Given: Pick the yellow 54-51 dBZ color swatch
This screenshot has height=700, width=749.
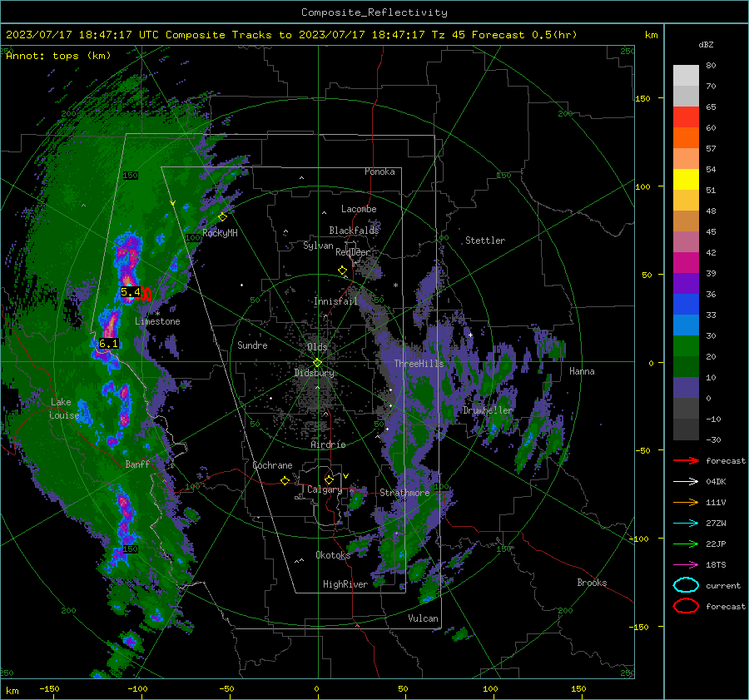Looking at the screenshot, I should pyautogui.click(x=686, y=180).
